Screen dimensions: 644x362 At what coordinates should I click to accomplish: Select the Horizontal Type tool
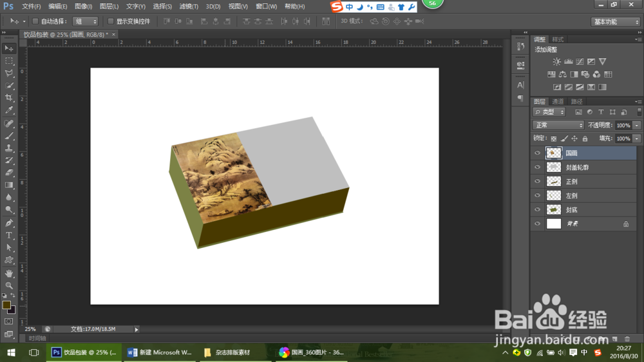pyautogui.click(x=8, y=236)
